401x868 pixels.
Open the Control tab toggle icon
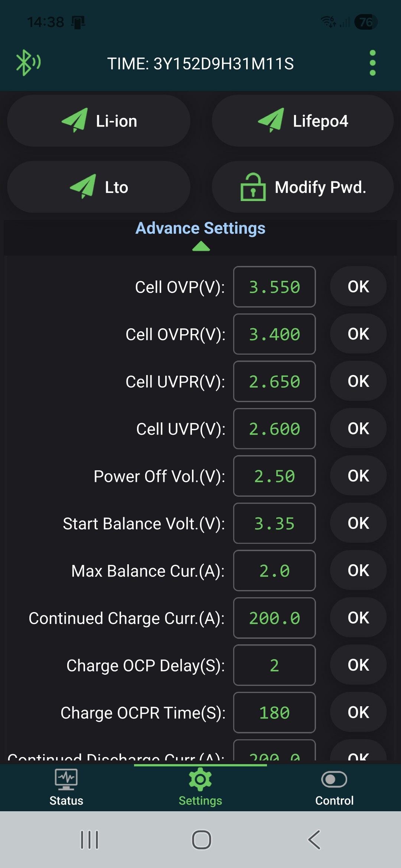(334, 779)
